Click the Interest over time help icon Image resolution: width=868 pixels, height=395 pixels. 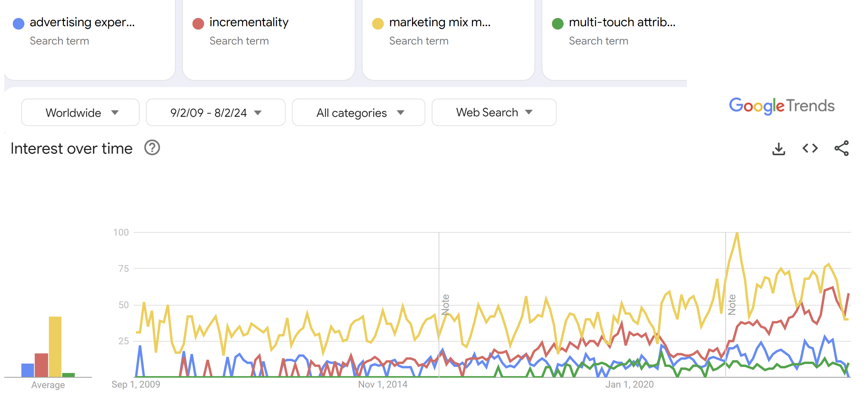152,148
